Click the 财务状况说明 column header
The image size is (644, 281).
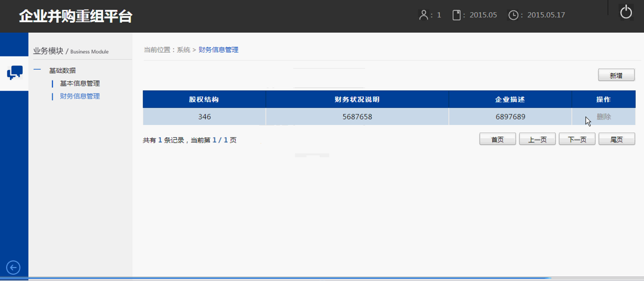[357, 99]
